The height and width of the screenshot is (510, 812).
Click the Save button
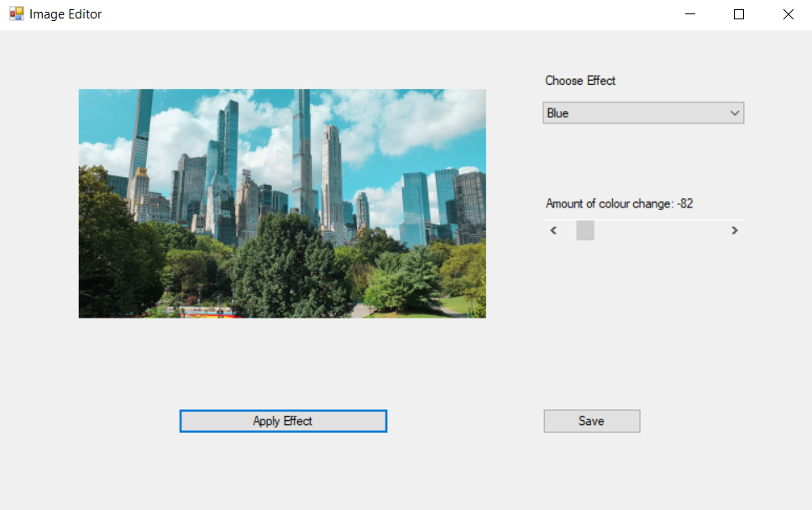pyautogui.click(x=591, y=421)
